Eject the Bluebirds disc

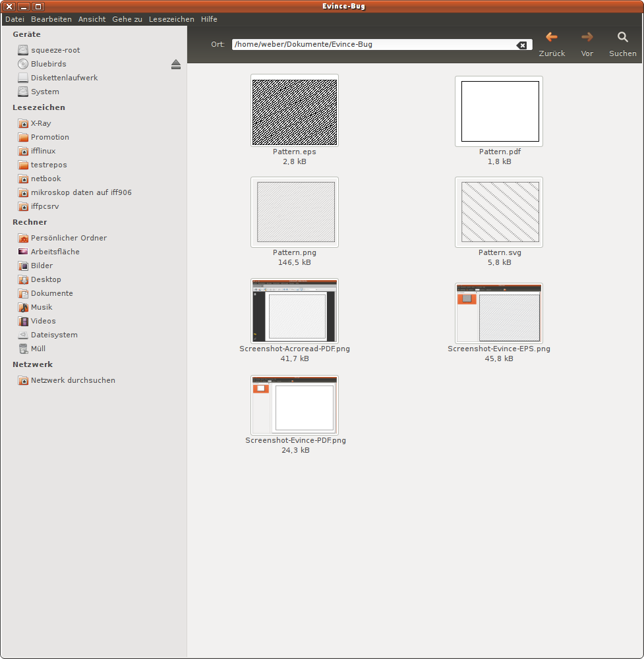(x=175, y=64)
